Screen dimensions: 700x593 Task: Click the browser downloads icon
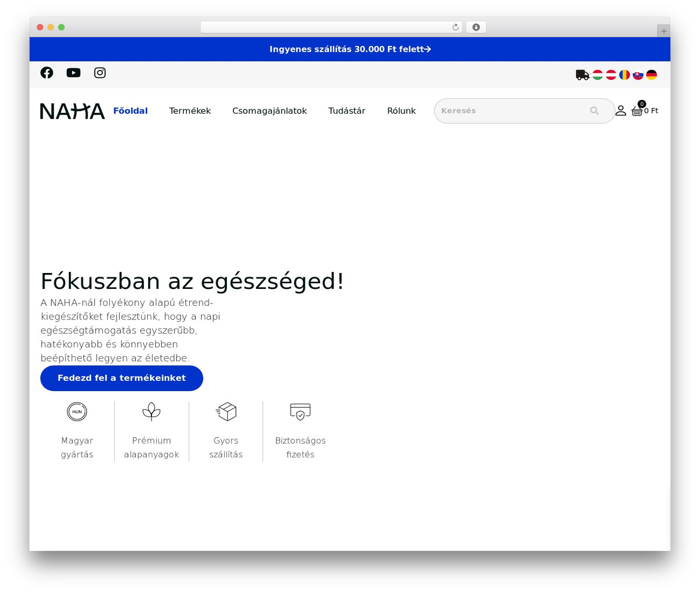click(476, 27)
